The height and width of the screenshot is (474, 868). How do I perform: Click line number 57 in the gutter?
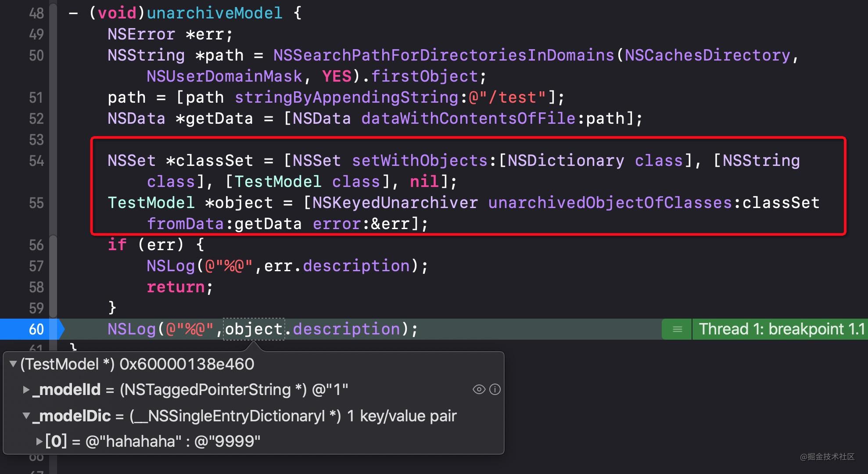pos(36,266)
